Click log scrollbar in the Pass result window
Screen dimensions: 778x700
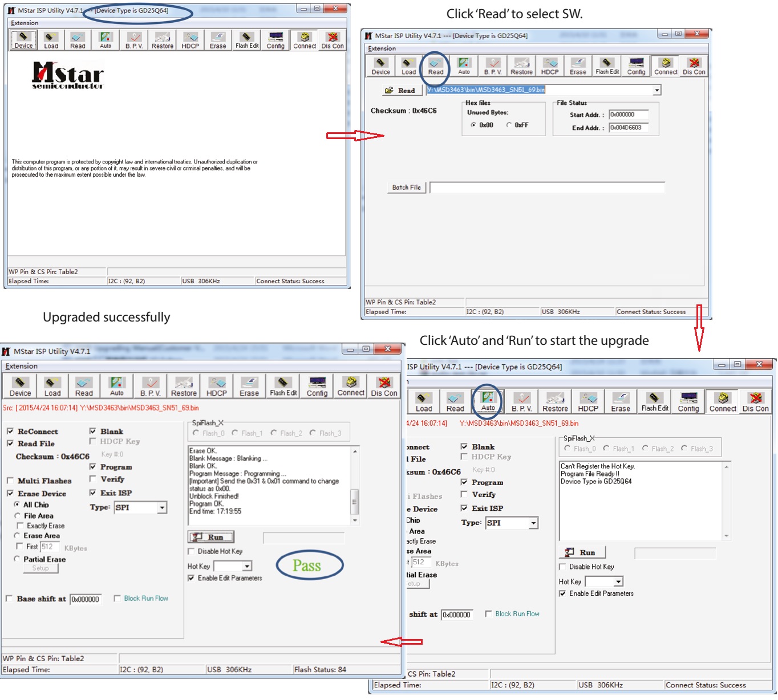tap(355, 486)
